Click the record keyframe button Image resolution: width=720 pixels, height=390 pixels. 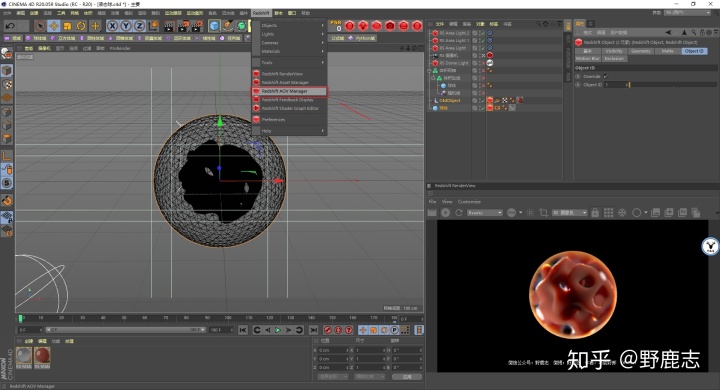[x=327, y=330]
